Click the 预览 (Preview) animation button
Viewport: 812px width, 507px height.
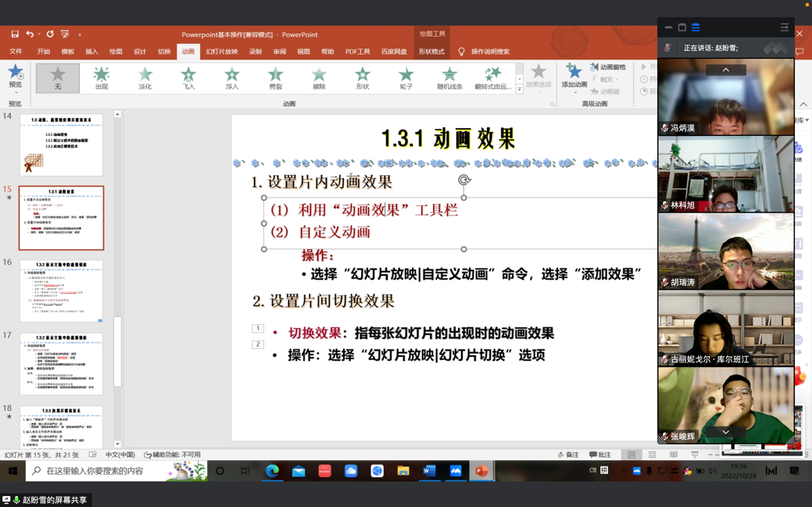pos(15,77)
